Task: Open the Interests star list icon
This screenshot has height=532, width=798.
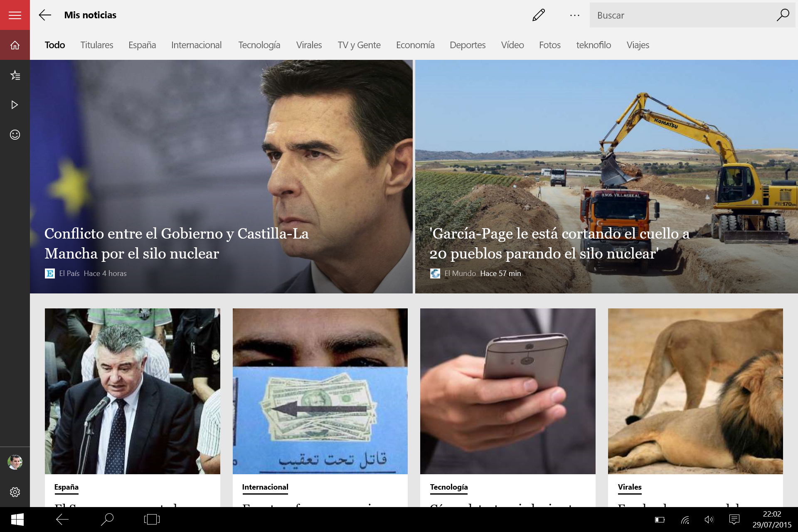Action: coord(15,75)
